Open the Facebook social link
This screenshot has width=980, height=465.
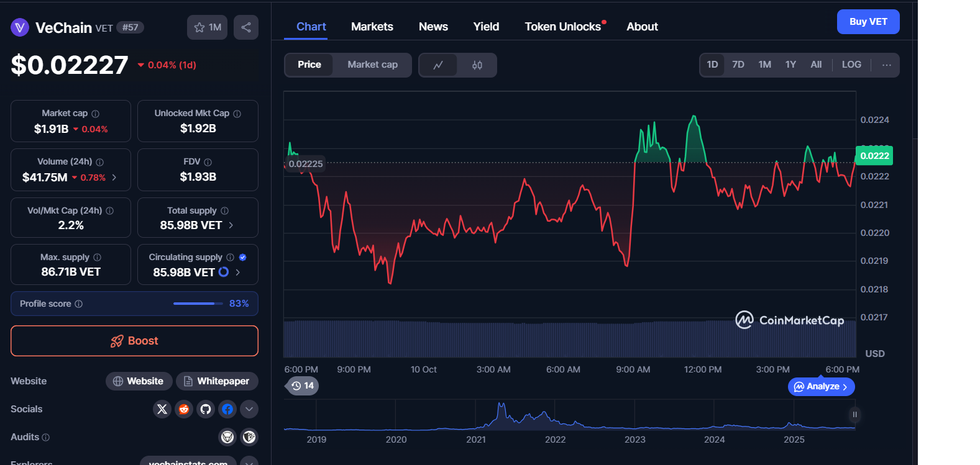[227, 409]
